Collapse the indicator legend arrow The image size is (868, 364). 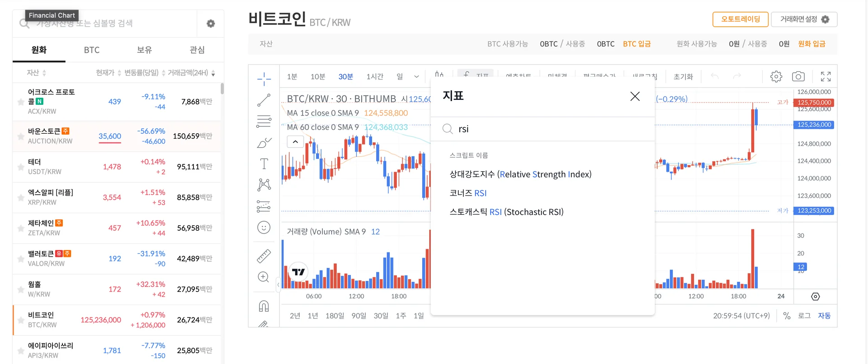click(x=295, y=142)
